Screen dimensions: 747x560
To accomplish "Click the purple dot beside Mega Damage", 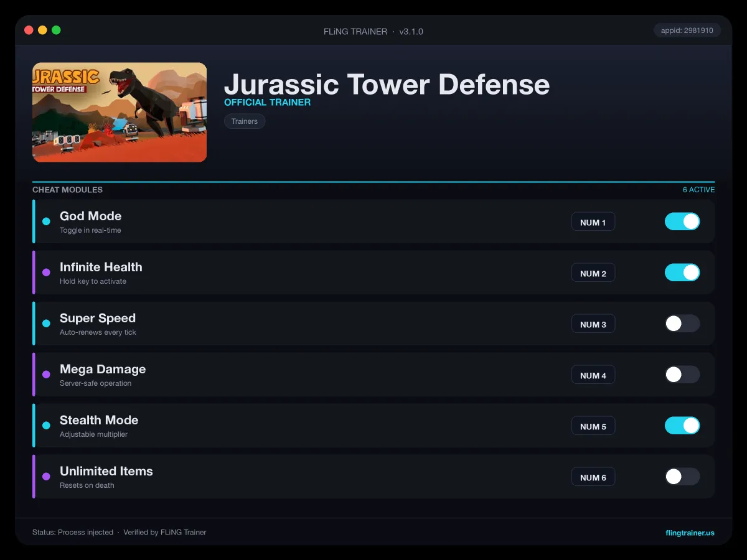I will pos(46,375).
